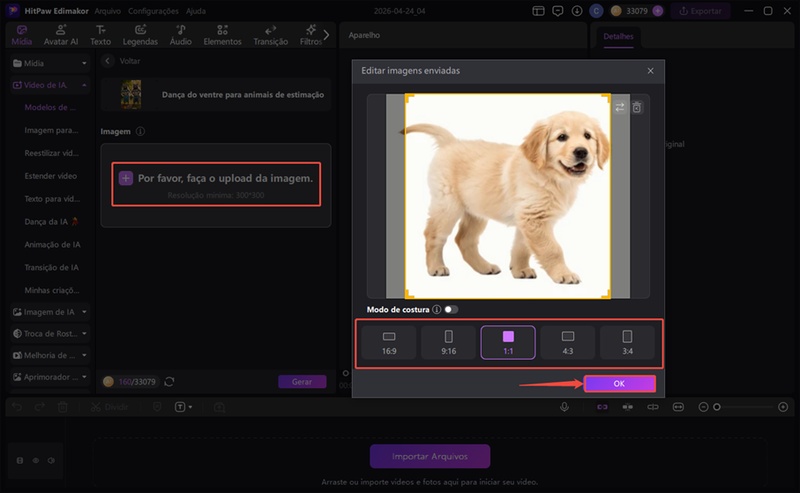Select the 4:3 aspect ratio option
This screenshot has height=493, width=800.
pyautogui.click(x=568, y=342)
